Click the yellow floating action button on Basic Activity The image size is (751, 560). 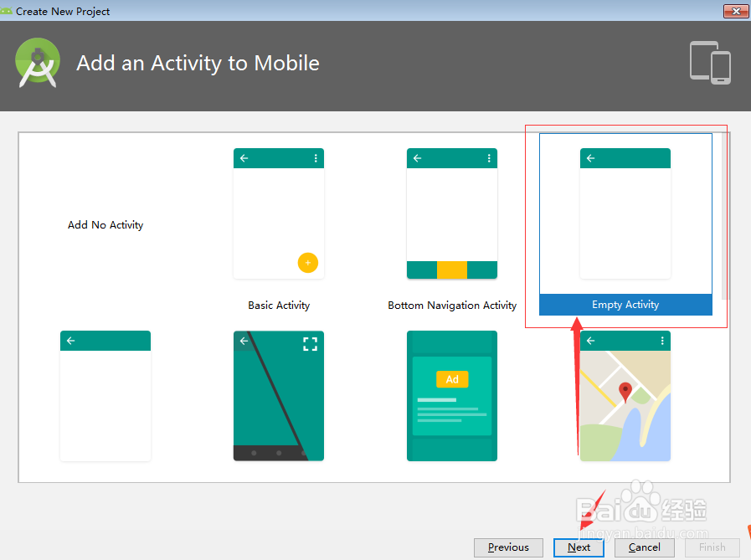(x=308, y=262)
